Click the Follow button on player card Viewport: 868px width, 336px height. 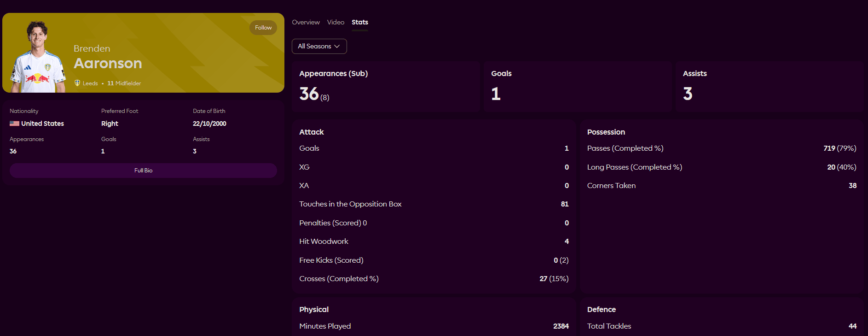tap(263, 28)
